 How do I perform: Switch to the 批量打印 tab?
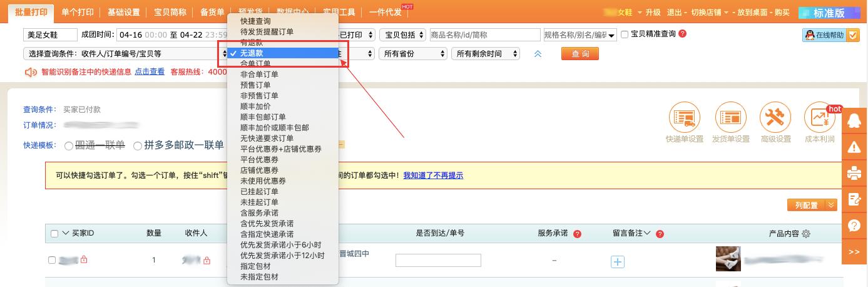31,11
